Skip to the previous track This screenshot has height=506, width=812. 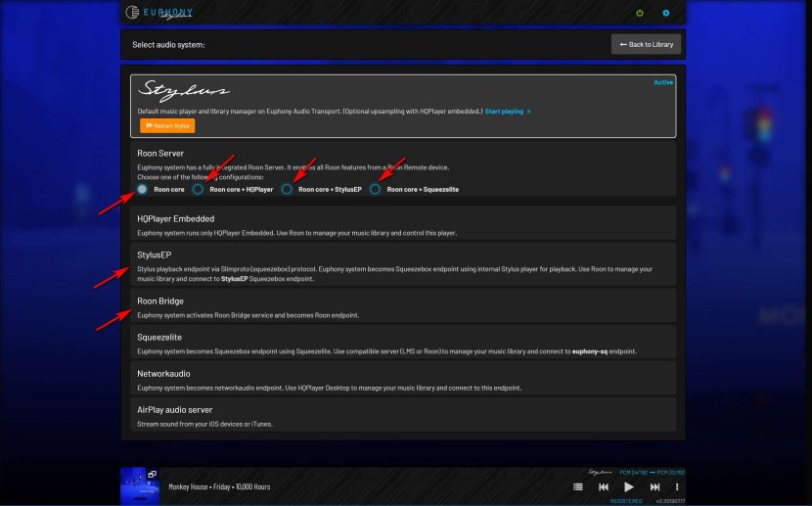coord(604,486)
